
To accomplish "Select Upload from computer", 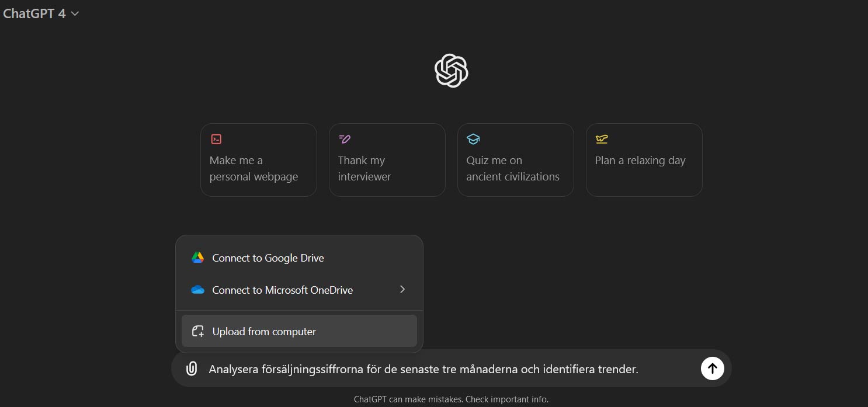I will point(299,331).
